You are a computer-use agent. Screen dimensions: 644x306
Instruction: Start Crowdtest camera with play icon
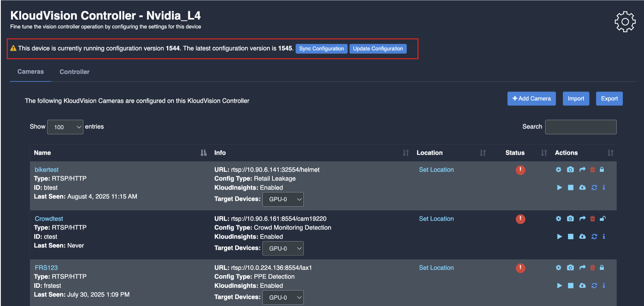pyautogui.click(x=559, y=236)
